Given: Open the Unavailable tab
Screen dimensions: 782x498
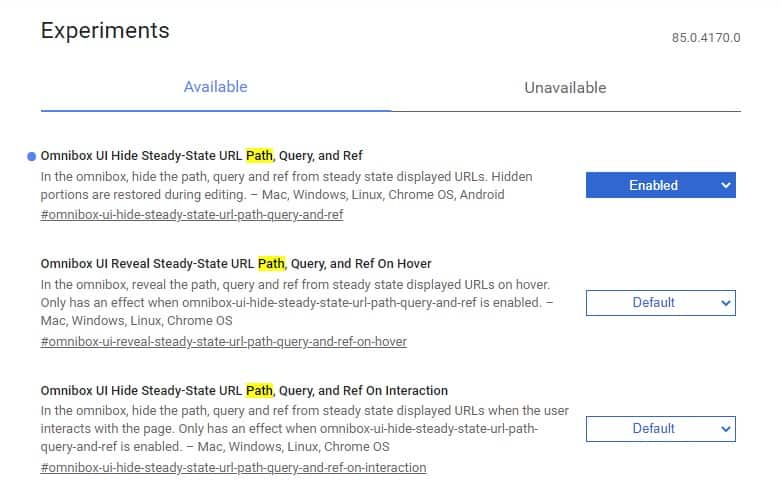Looking at the screenshot, I should 565,88.
